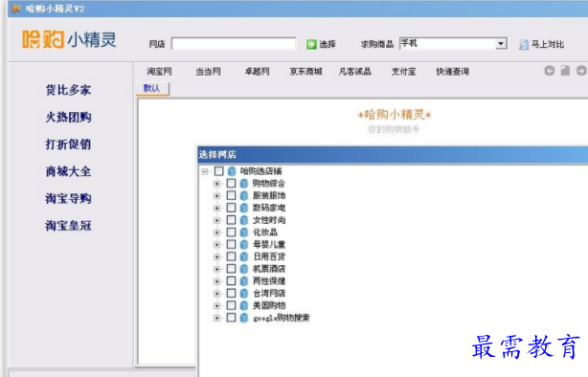This screenshot has height=377, width=588.
Task: Click the cube icon beside 服装服饰
Action: coord(244,195)
